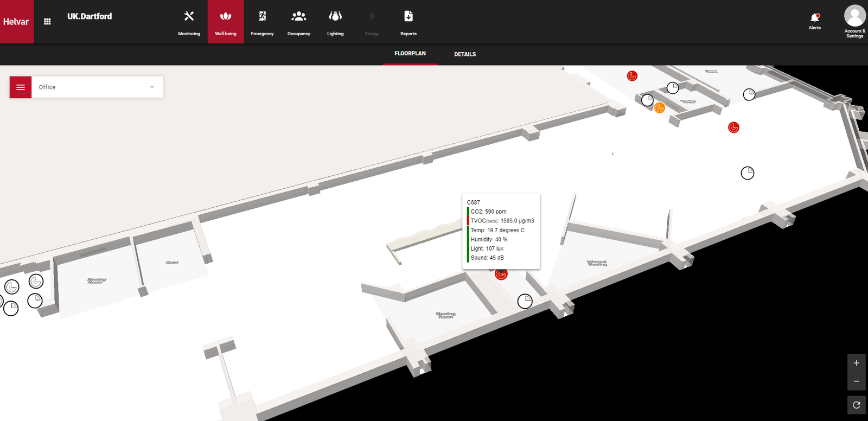Click the Quiet room label

coord(172,263)
